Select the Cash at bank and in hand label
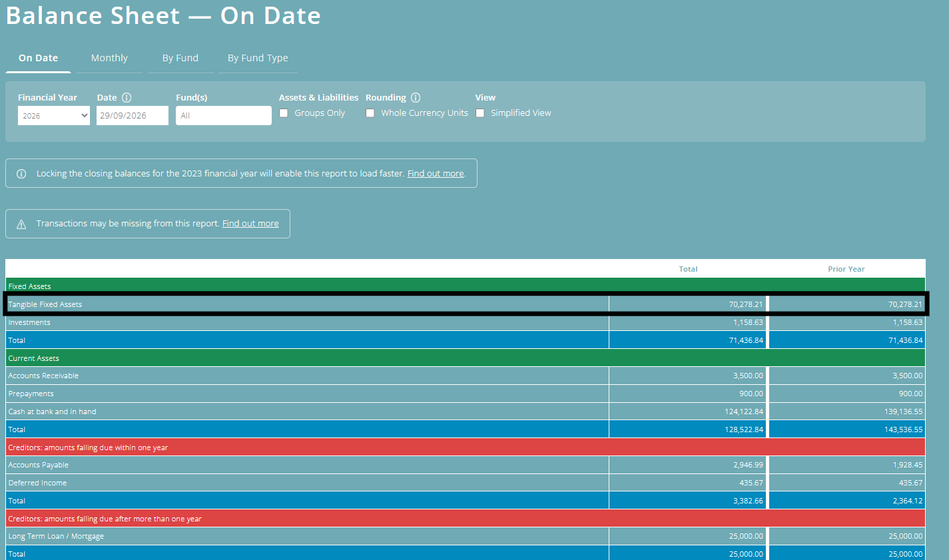 point(52,412)
